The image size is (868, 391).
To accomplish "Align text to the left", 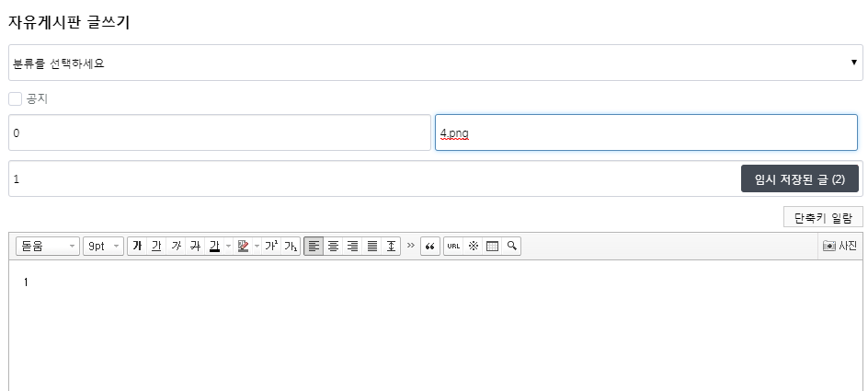I will [x=314, y=246].
